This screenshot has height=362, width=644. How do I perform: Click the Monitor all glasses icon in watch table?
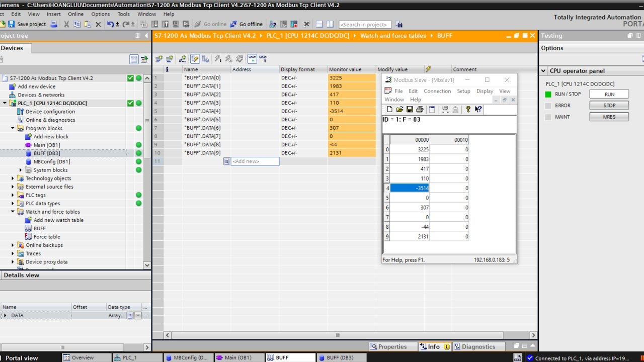tap(252, 59)
